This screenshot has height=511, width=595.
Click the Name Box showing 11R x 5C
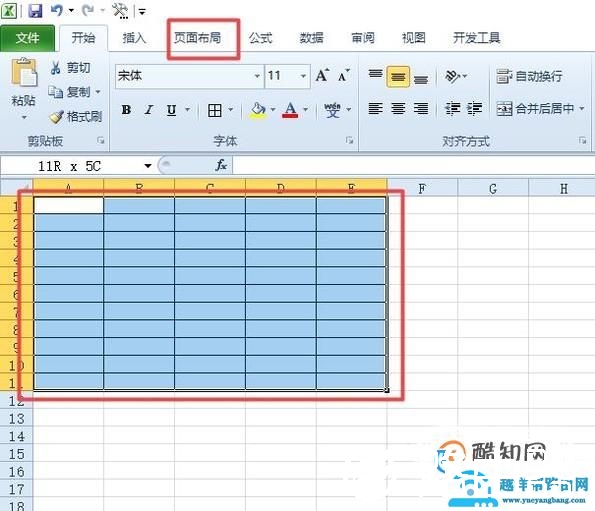[x=70, y=166]
